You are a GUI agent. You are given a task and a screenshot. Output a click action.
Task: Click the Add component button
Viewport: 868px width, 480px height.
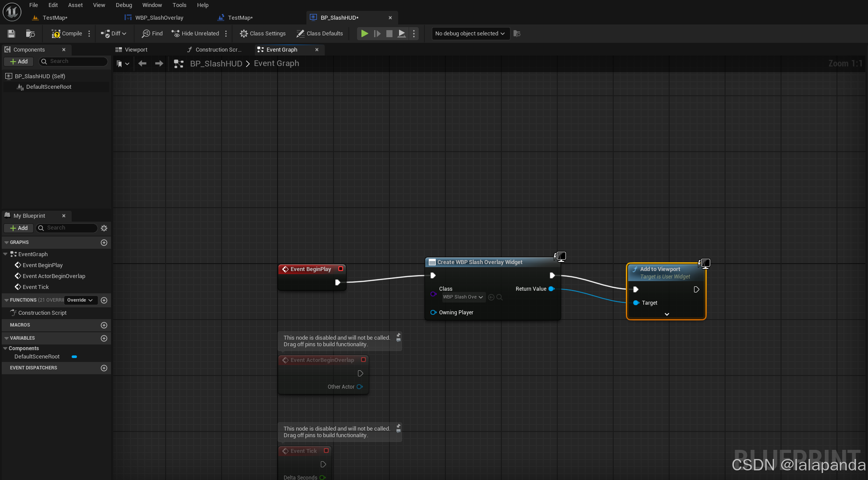(19, 62)
